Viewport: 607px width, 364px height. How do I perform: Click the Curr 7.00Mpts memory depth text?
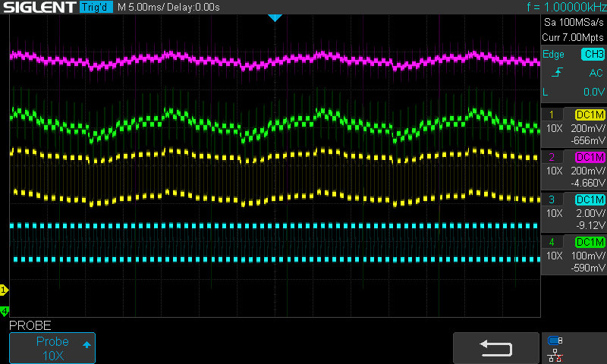point(573,37)
